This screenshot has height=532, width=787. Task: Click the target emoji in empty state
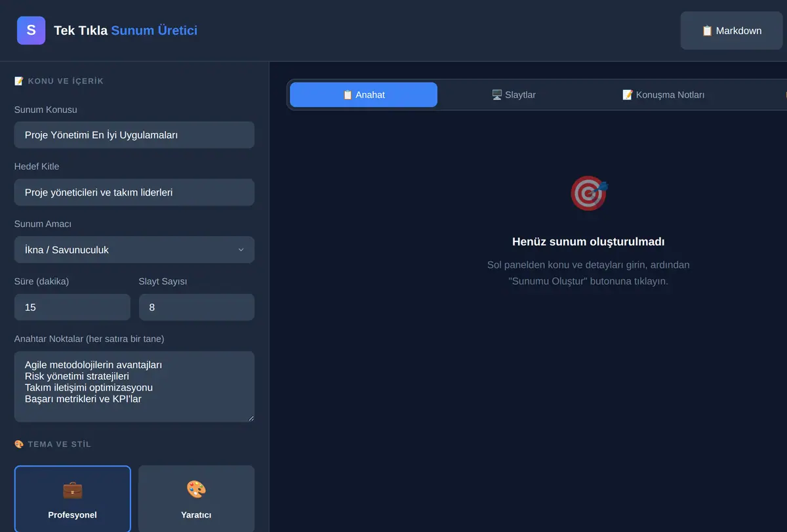(589, 194)
